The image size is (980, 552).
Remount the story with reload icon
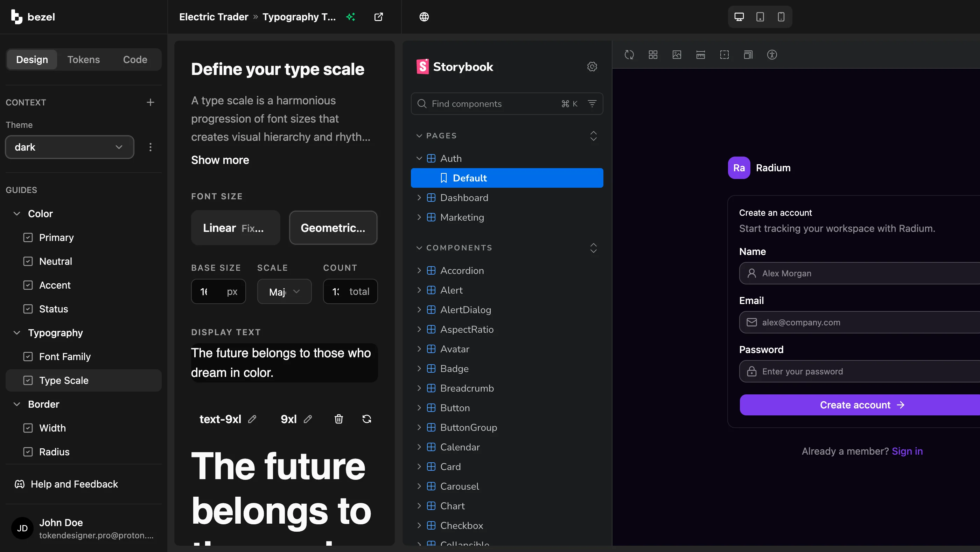pos(629,55)
